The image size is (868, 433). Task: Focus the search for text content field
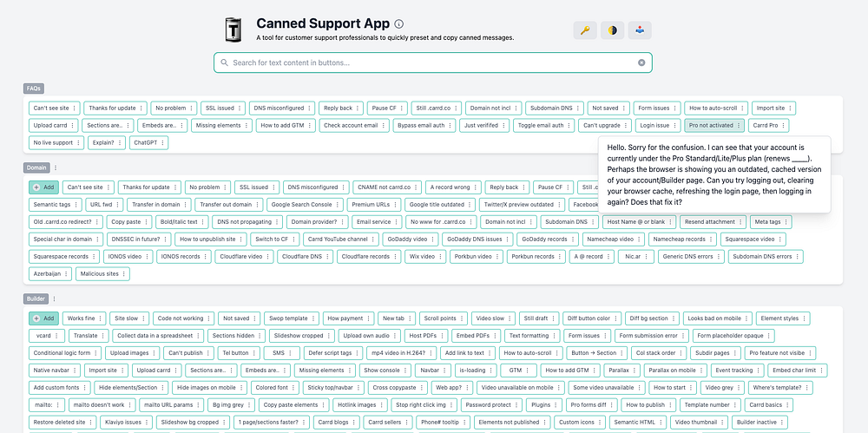[x=433, y=62]
